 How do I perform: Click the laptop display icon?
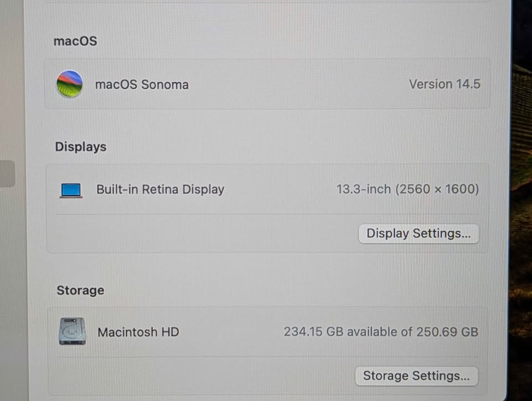point(71,191)
